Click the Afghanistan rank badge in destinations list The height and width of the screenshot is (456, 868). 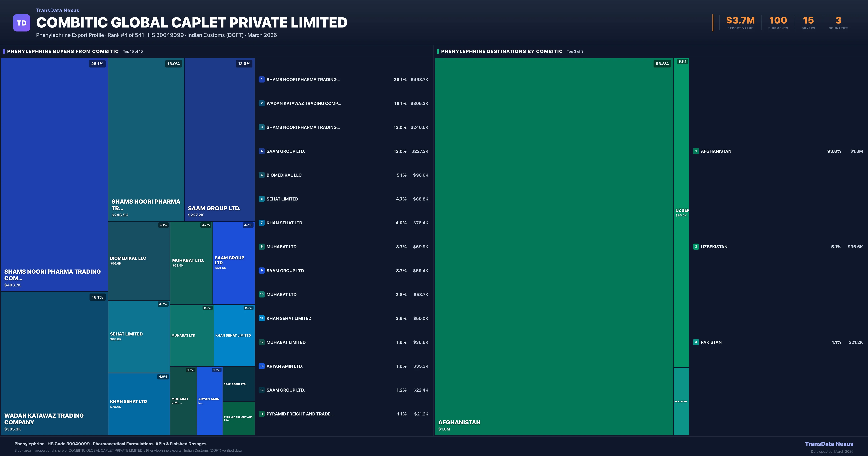point(696,151)
